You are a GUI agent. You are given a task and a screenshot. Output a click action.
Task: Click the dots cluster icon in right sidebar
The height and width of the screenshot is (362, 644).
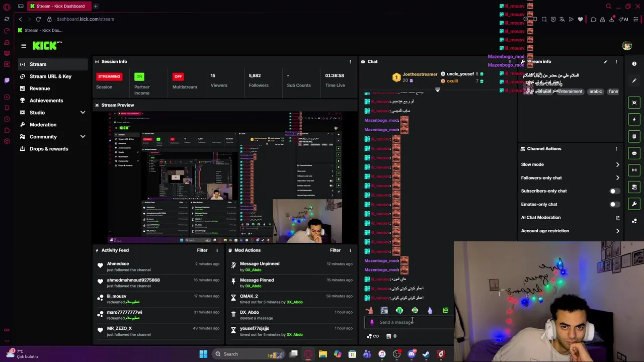(634, 221)
